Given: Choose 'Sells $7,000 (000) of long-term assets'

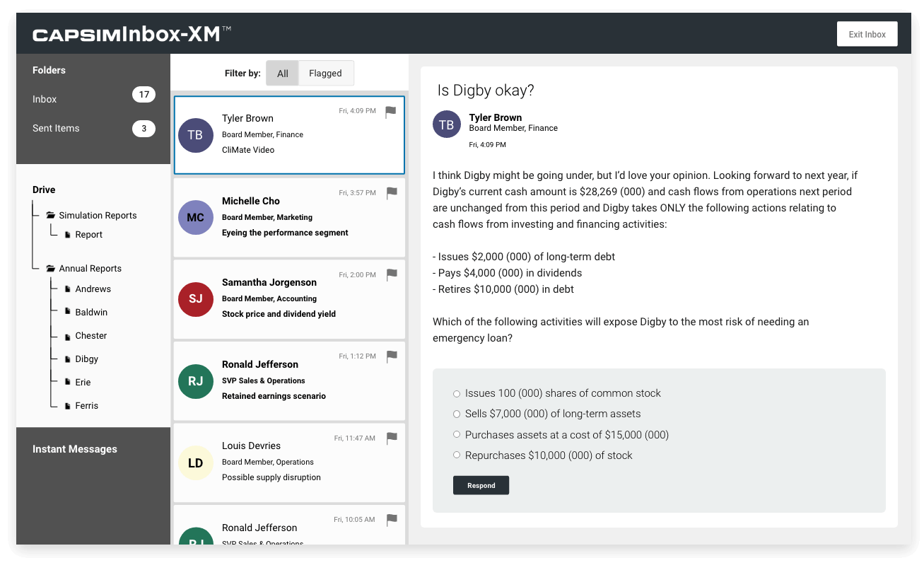Looking at the screenshot, I should point(456,414).
